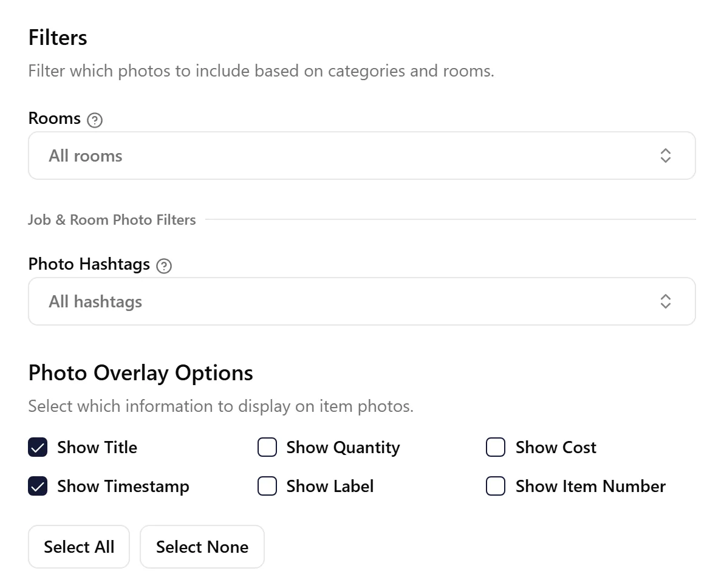Click the Rooms field label
This screenshot has height=588, width=724.
click(55, 118)
